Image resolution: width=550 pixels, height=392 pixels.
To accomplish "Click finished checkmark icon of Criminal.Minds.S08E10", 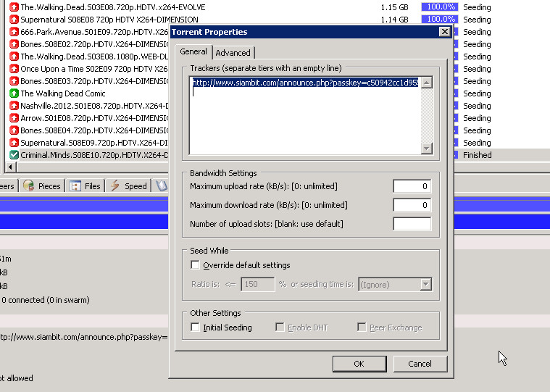I will (14, 155).
